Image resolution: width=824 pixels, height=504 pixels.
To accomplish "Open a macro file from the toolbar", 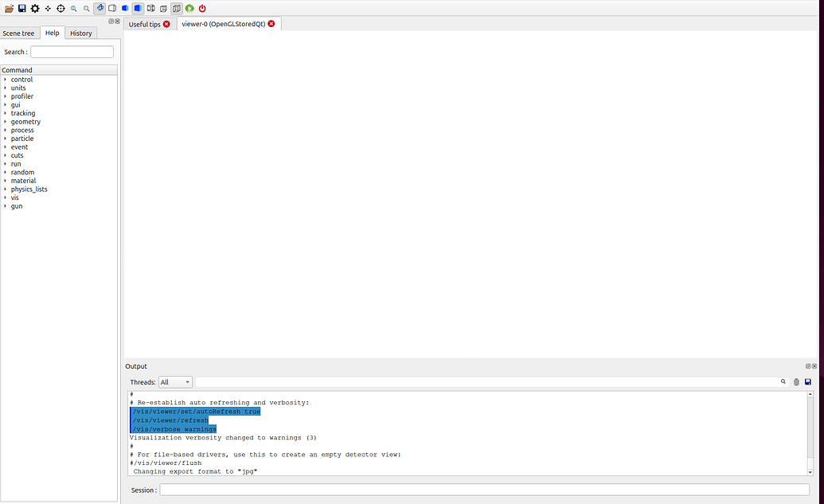I will coord(9,7).
